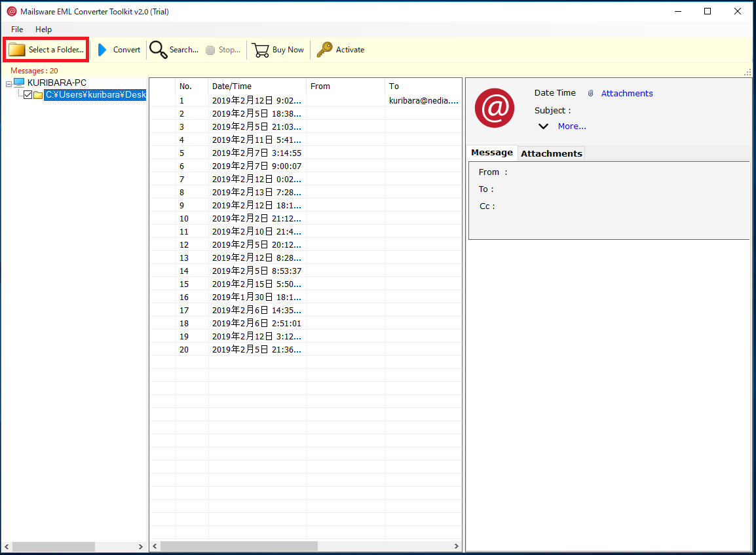Select message 12 dated 2019年2月5日 20:12
756x555 pixels.
click(x=305, y=244)
